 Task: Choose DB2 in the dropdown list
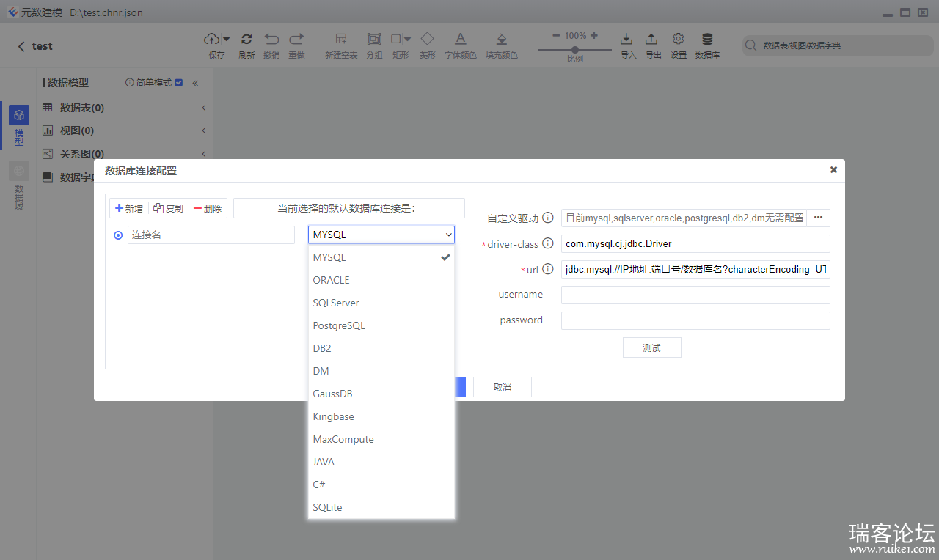(381, 348)
